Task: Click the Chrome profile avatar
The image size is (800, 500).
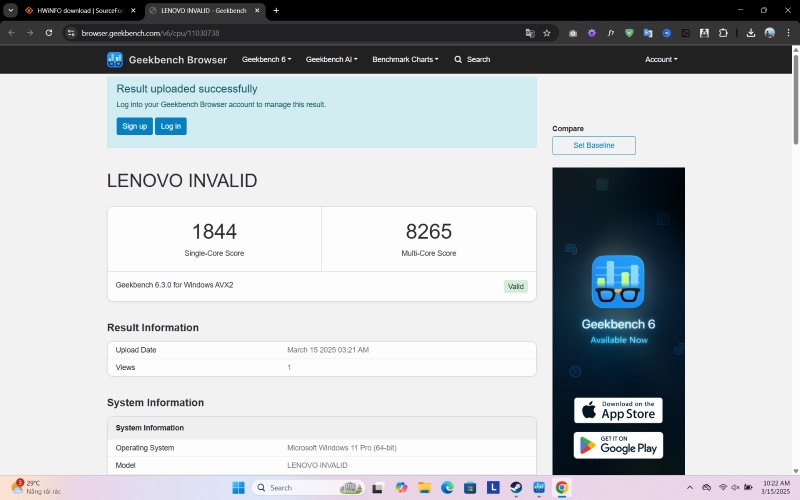Action: (770, 33)
